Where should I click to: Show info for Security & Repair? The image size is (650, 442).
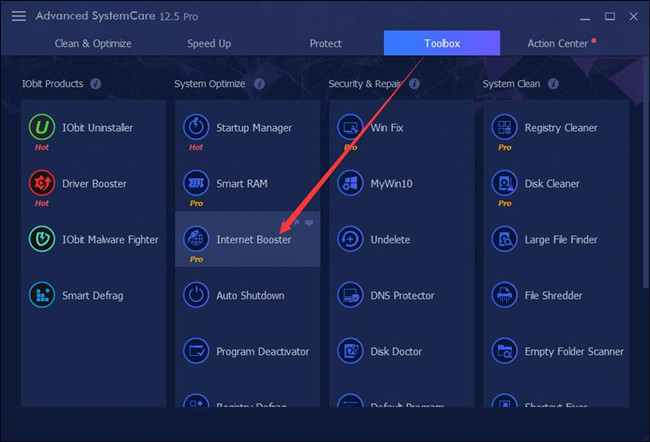414,84
